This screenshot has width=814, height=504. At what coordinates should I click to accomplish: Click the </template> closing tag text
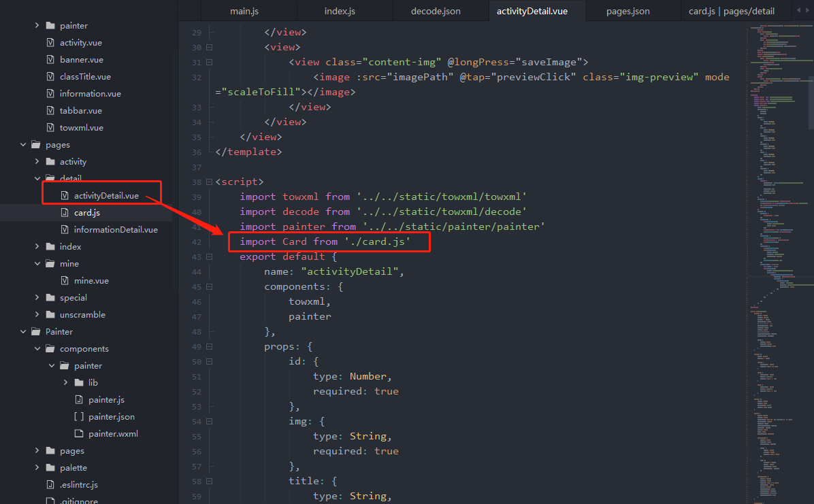click(248, 152)
